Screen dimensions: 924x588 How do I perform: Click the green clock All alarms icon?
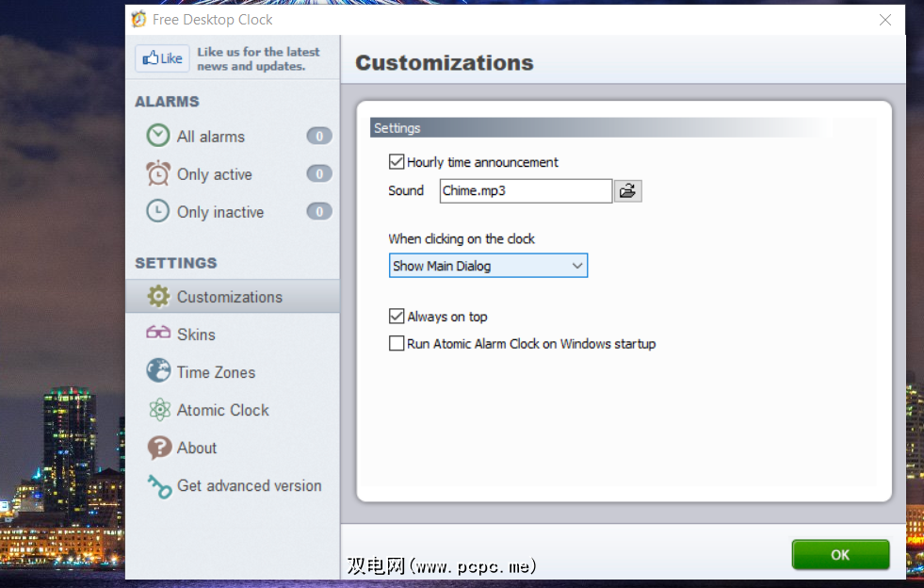(x=158, y=136)
